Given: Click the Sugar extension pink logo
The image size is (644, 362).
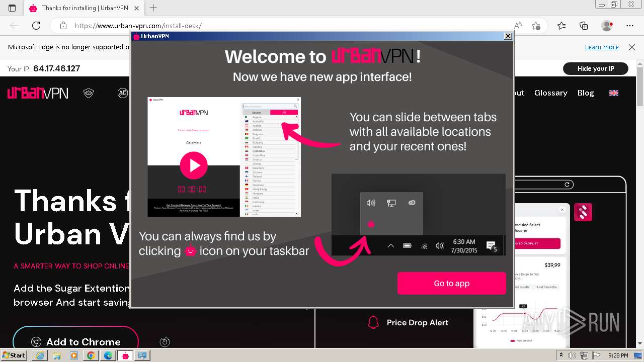Looking at the screenshot, I should (583, 212).
